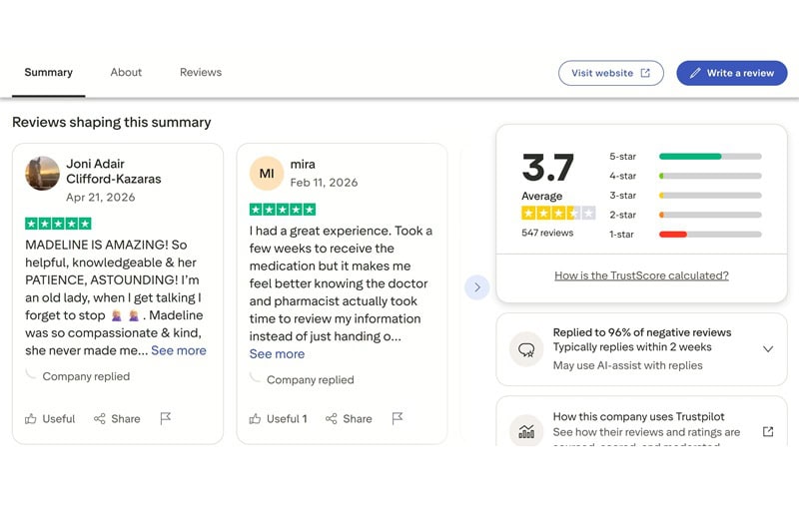
Task: Share mira's review
Action: (x=349, y=418)
